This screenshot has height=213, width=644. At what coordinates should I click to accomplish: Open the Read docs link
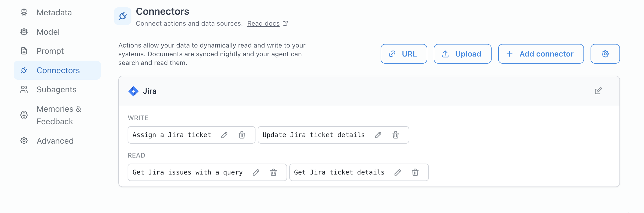click(263, 23)
